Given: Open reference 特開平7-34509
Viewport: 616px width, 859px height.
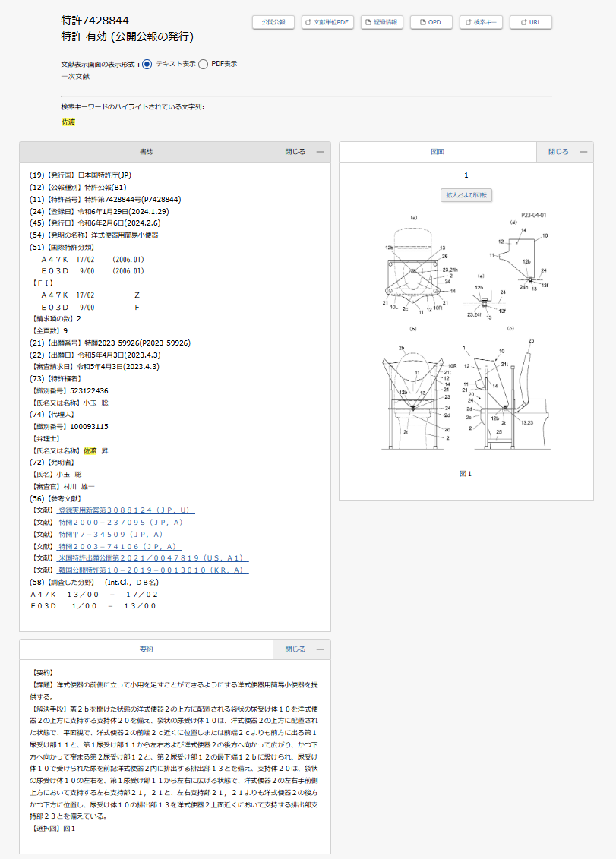Looking at the screenshot, I should coord(112,534).
